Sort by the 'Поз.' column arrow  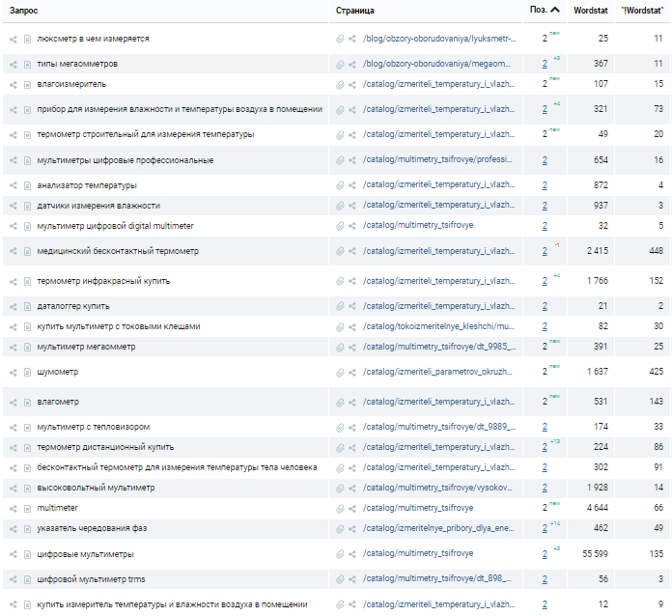[555, 10]
